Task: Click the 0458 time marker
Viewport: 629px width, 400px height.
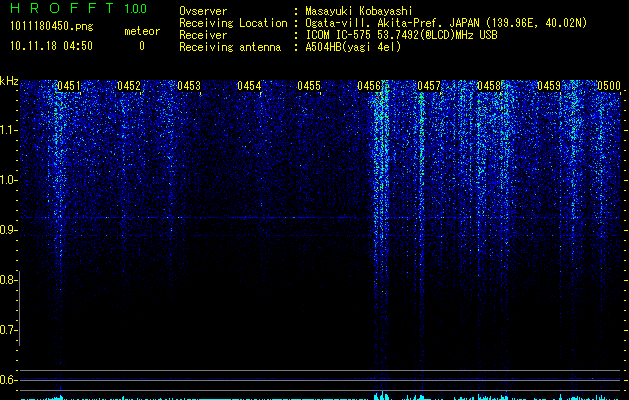Action: [489, 86]
